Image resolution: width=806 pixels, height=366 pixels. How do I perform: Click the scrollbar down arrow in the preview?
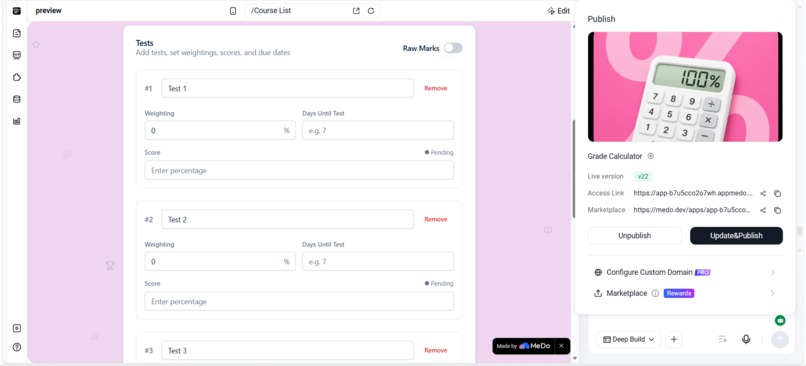575,359
